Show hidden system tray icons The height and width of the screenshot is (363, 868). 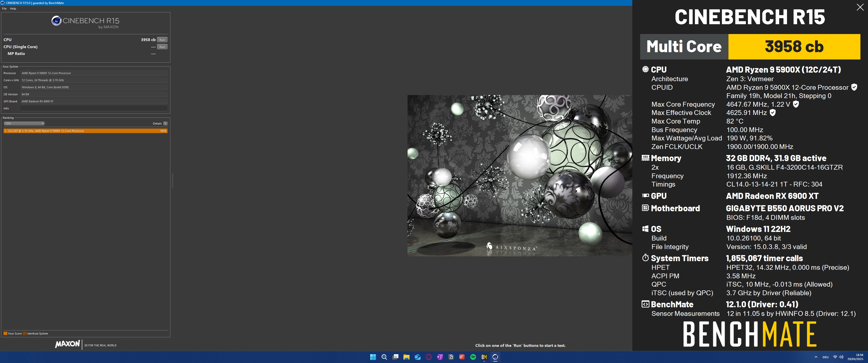(x=816, y=357)
